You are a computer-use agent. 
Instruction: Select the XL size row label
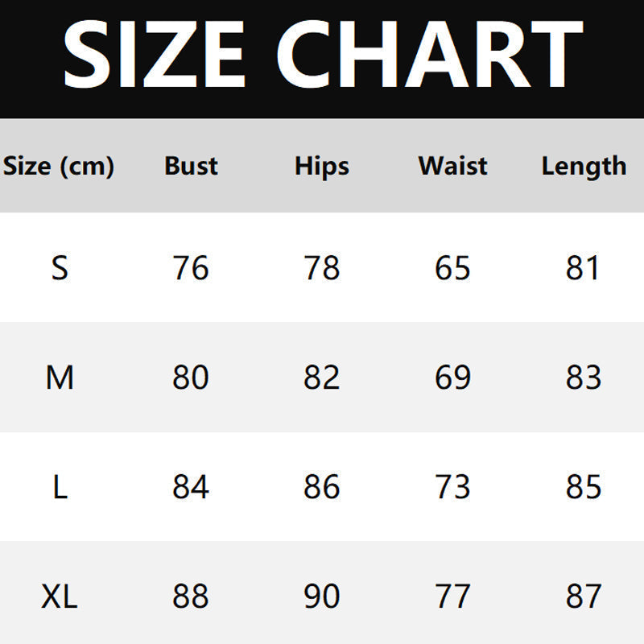pyautogui.click(x=60, y=597)
